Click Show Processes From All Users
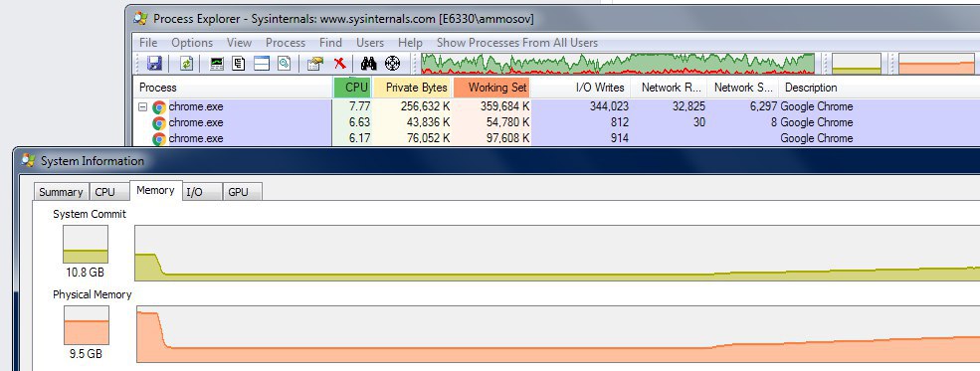This screenshot has width=980, height=371. click(x=517, y=43)
